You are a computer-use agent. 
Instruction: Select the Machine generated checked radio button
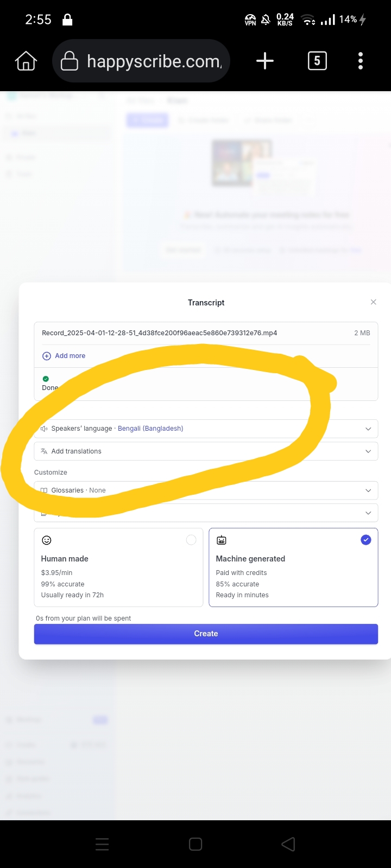366,540
